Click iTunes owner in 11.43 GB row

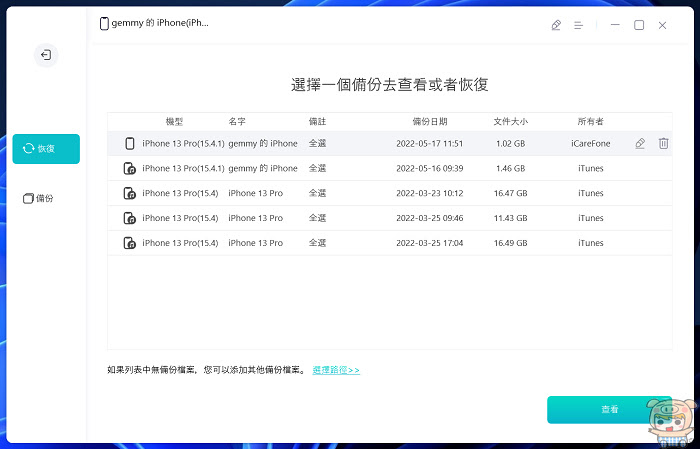click(591, 219)
